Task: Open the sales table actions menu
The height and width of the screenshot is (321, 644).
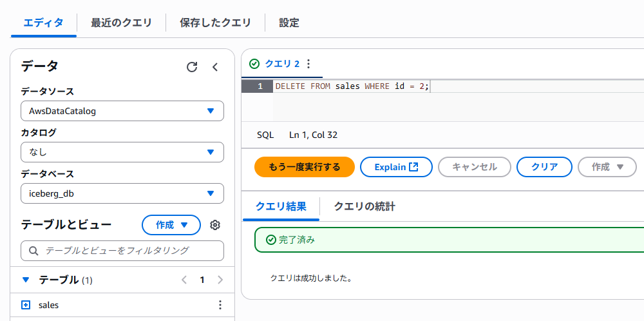Action: (x=220, y=305)
